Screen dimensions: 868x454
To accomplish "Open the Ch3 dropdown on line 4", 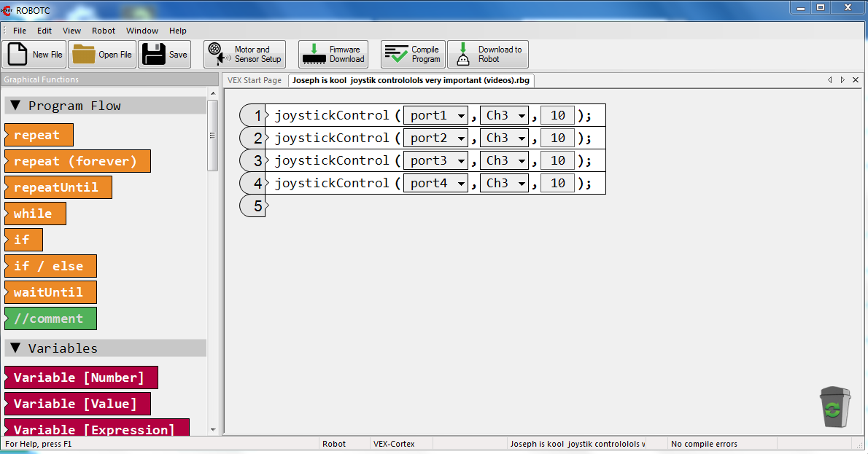I will (504, 183).
